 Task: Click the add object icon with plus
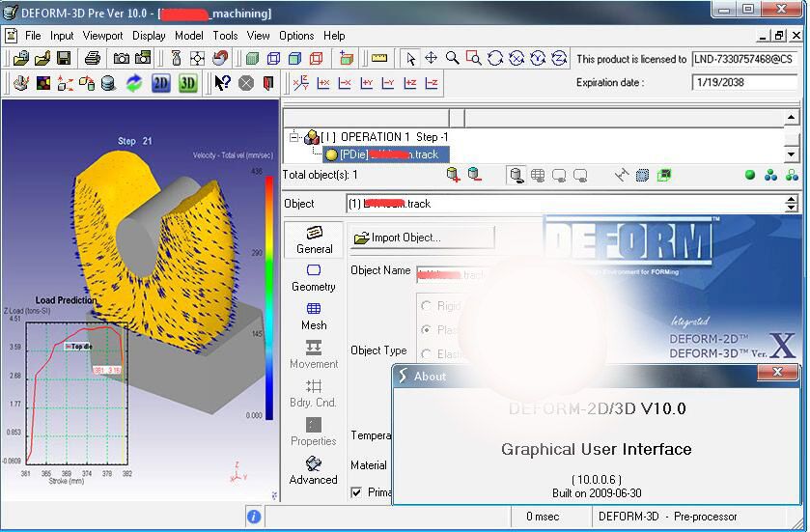click(453, 175)
